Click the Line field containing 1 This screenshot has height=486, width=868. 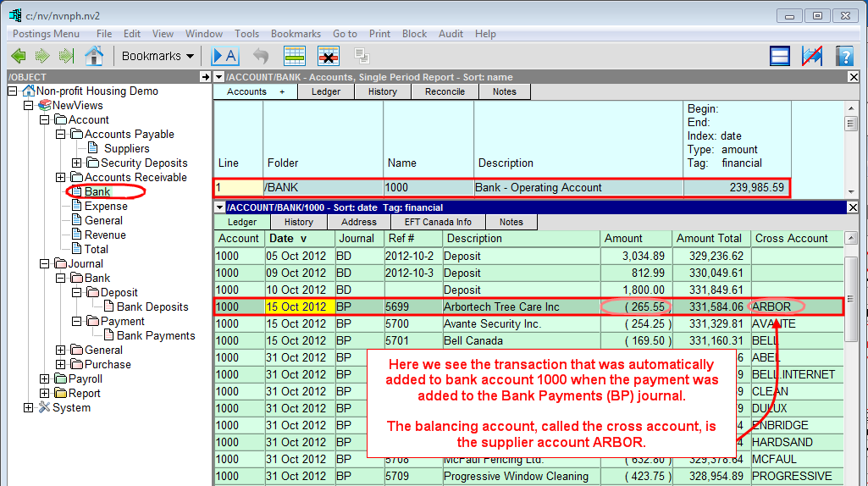point(237,188)
